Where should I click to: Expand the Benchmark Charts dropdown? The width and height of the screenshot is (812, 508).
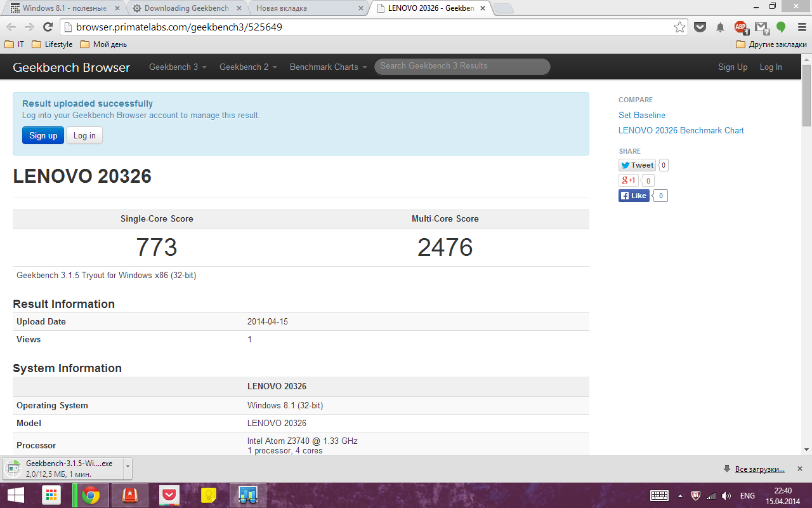pos(328,67)
